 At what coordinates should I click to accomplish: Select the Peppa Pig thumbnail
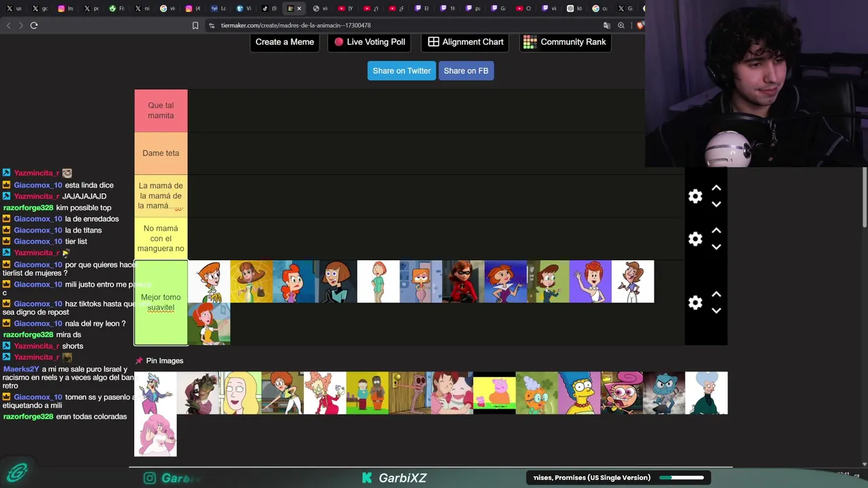click(x=494, y=392)
